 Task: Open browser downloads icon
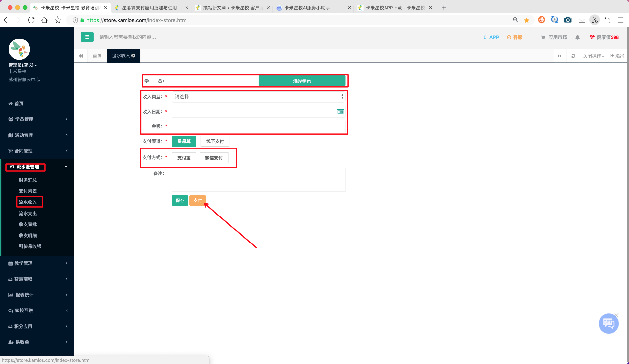[582, 20]
